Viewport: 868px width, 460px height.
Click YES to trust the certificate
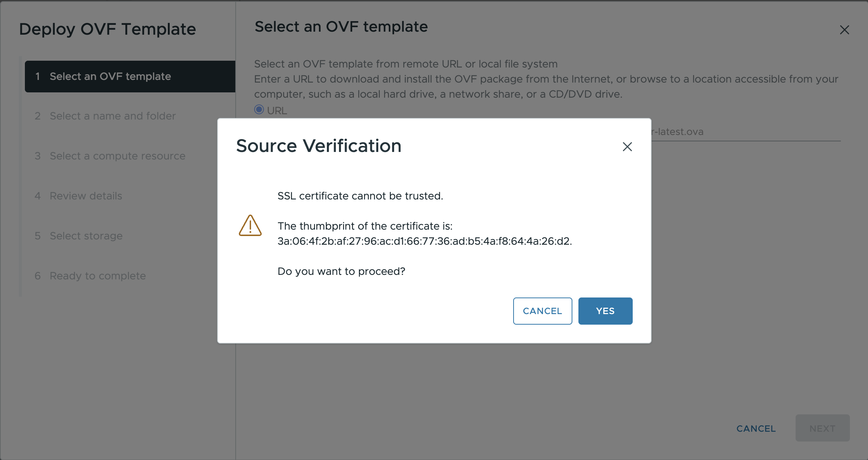605,311
